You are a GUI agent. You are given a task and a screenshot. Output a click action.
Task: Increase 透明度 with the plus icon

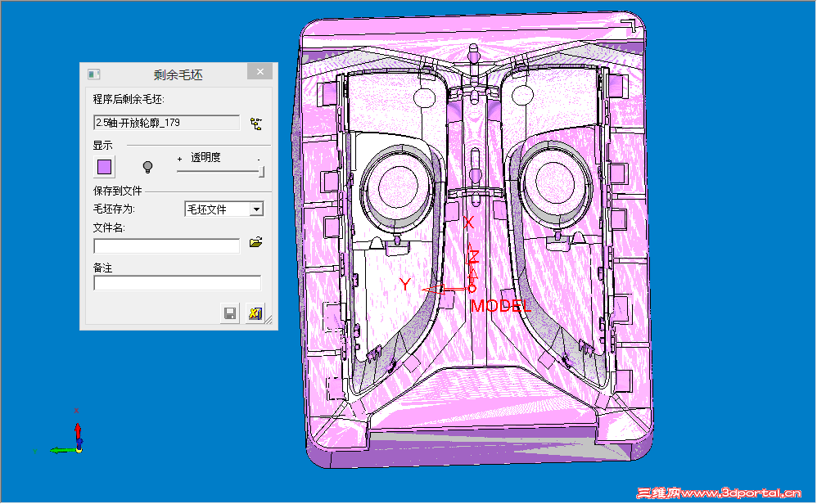coord(180,159)
